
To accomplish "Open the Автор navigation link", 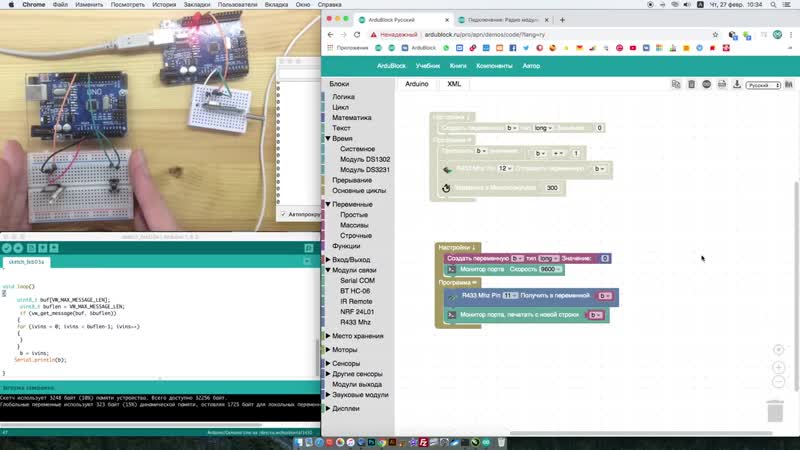I will (531, 66).
